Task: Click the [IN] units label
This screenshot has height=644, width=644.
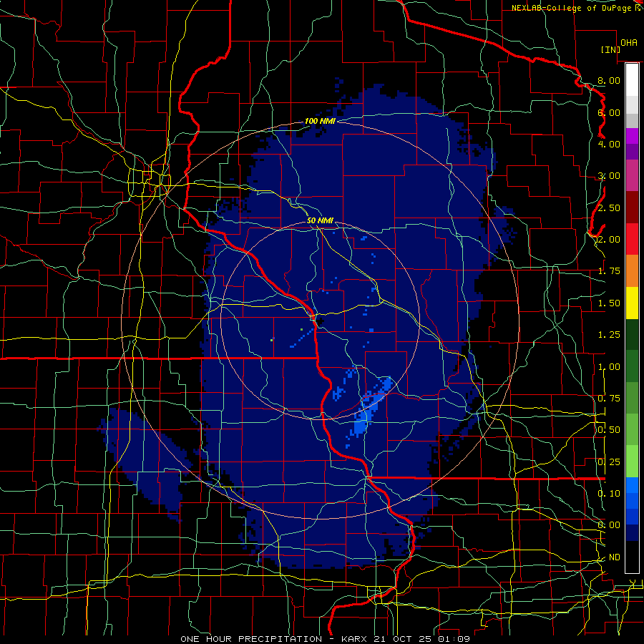Action: [x=611, y=49]
